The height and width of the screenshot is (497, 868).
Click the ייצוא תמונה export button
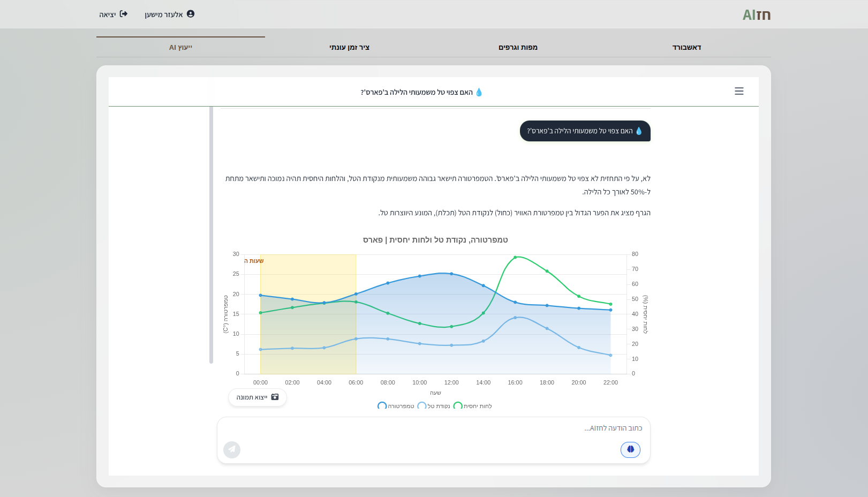click(258, 397)
